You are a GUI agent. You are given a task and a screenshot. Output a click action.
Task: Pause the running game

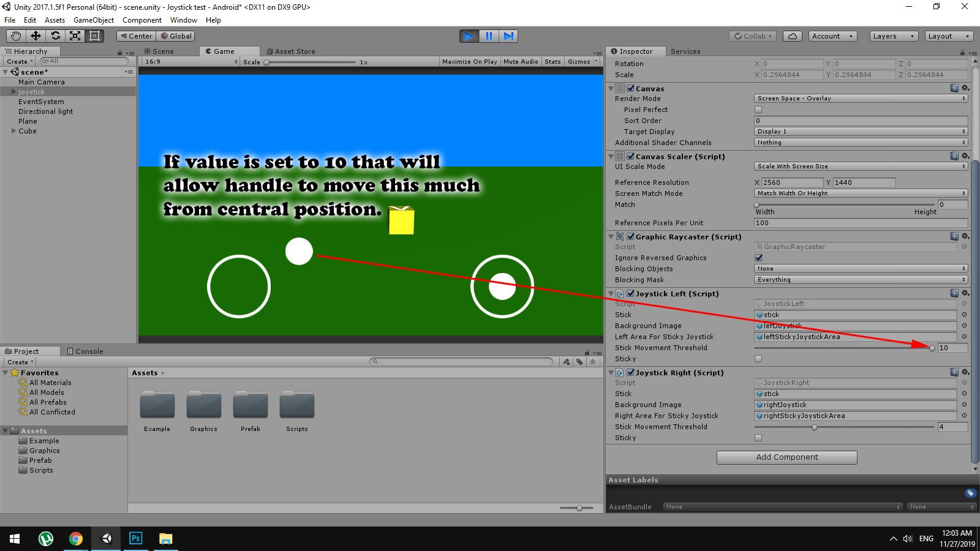pyautogui.click(x=489, y=36)
